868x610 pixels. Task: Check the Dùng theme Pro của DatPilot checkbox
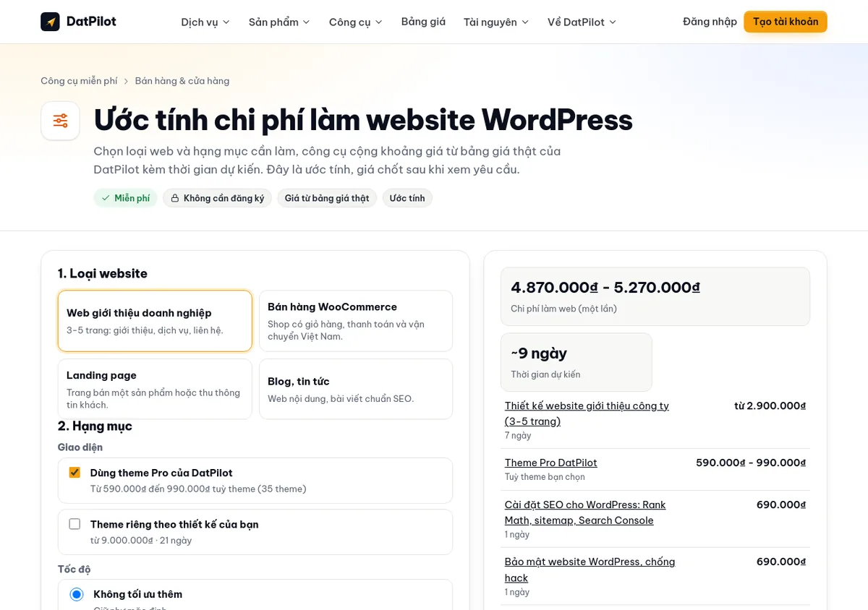tap(75, 473)
